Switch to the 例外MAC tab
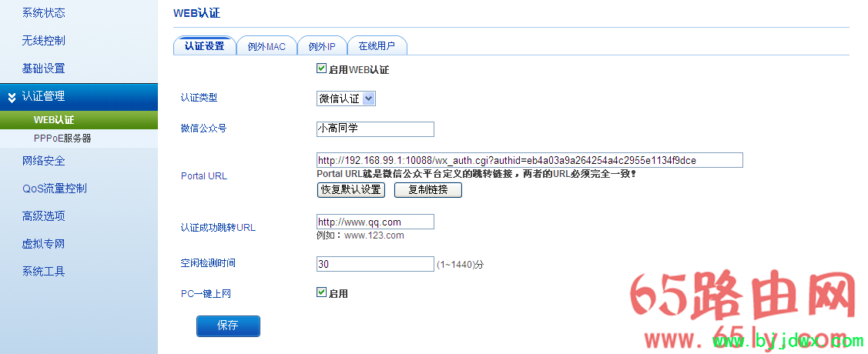The height and width of the screenshot is (354, 868). click(266, 46)
